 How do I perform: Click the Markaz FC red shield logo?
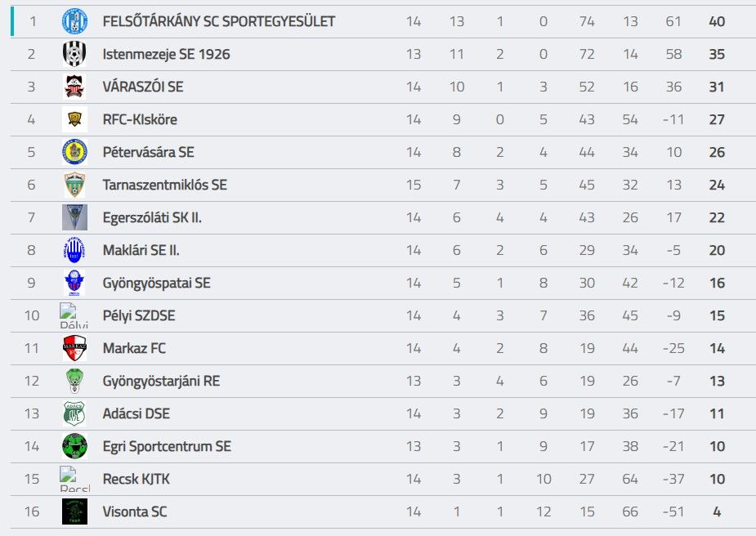[74, 348]
